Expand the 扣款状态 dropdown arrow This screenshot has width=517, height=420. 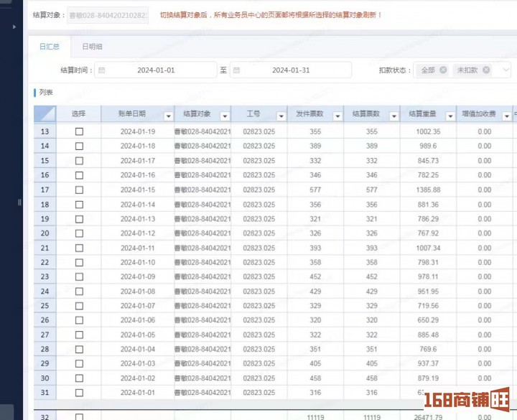(506, 70)
